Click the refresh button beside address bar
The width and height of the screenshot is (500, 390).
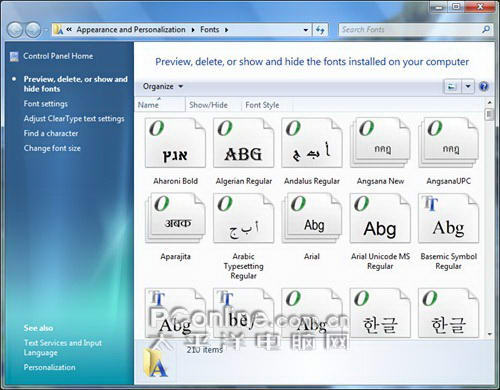[320, 30]
